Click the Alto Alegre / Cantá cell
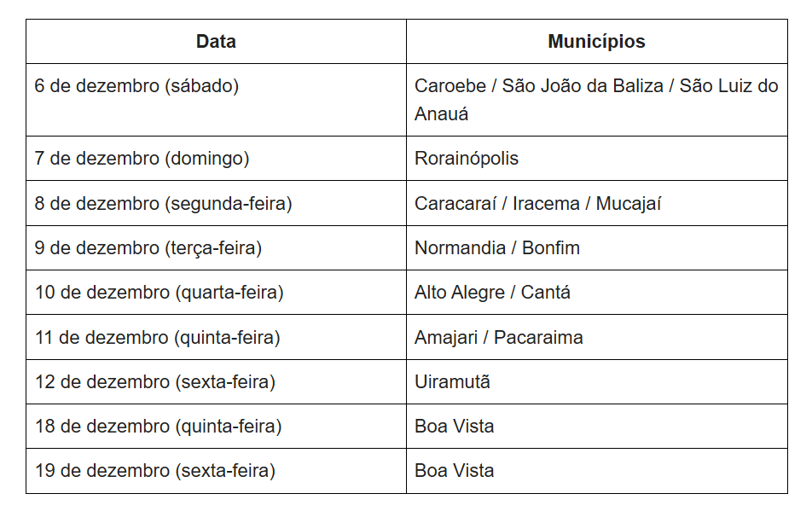This screenshot has width=812, height=517. click(492, 293)
